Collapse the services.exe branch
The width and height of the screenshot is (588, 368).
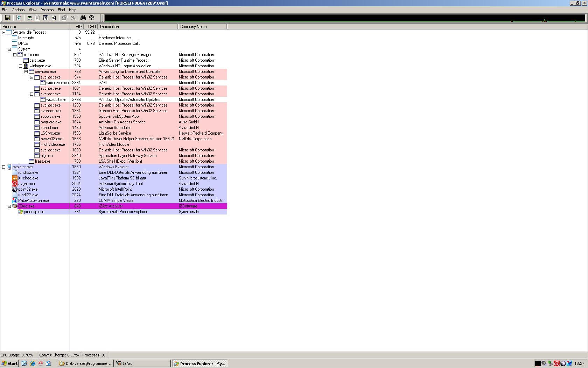[26, 71]
